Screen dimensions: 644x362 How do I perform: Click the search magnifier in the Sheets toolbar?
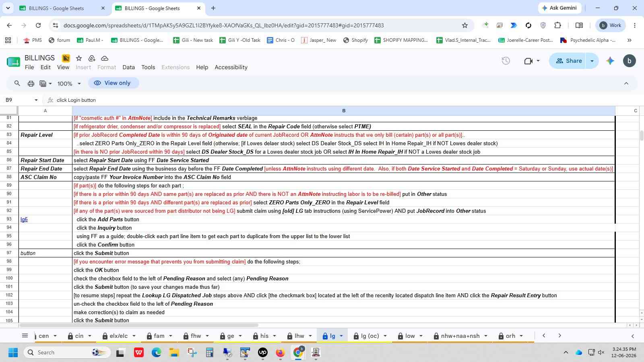coord(17,83)
